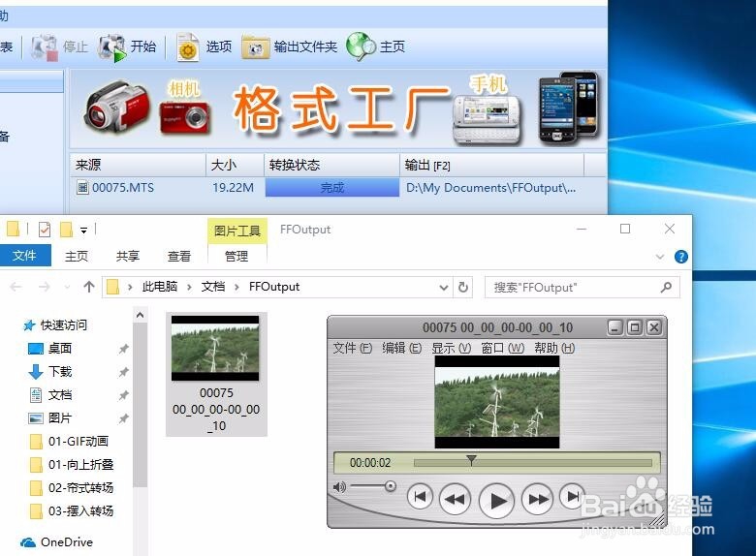Viewport: 756px width, 556px height.
Task: Open 文档 in the navigation pane
Action: click(59, 395)
